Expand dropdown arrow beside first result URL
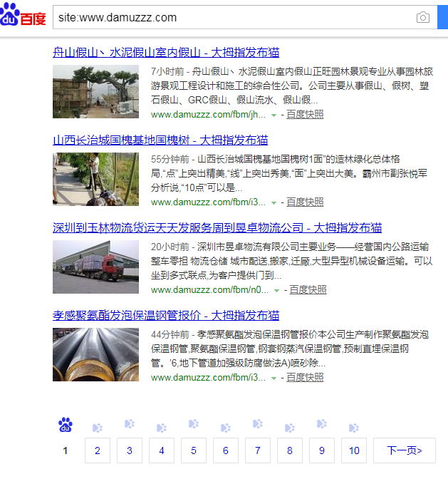 pos(274,115)
